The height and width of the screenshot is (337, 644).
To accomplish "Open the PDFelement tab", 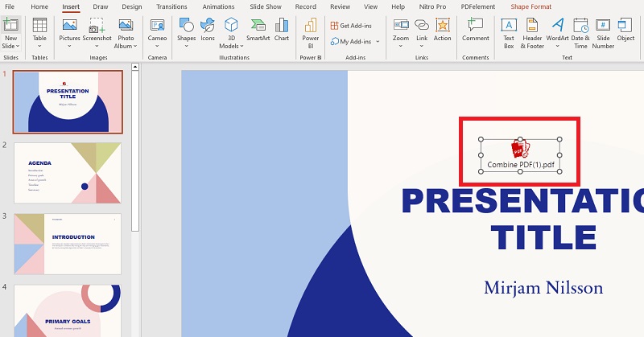I will point(477,6).
